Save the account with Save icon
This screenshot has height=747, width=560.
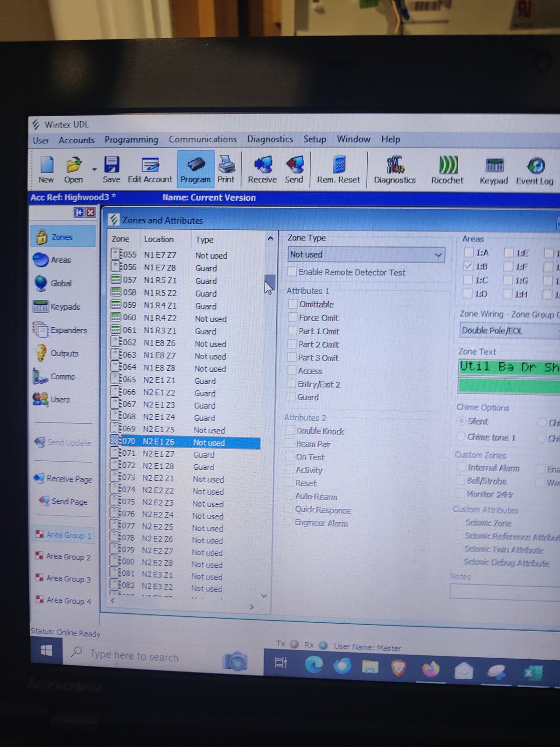tap(112, 169)
